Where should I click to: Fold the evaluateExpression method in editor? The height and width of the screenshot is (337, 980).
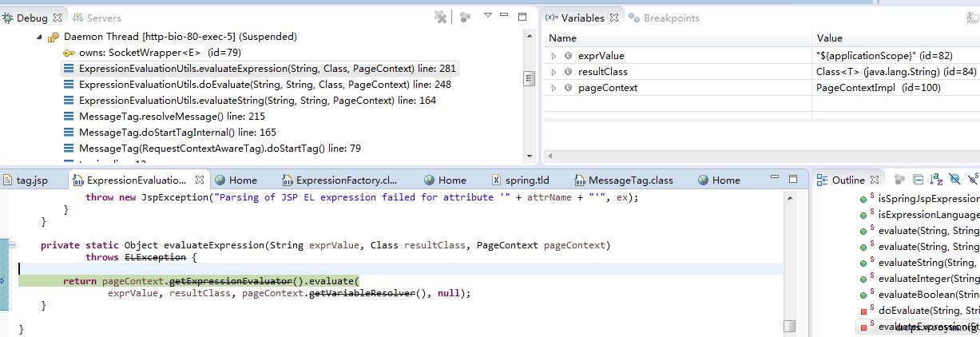(x=12, y=245)
